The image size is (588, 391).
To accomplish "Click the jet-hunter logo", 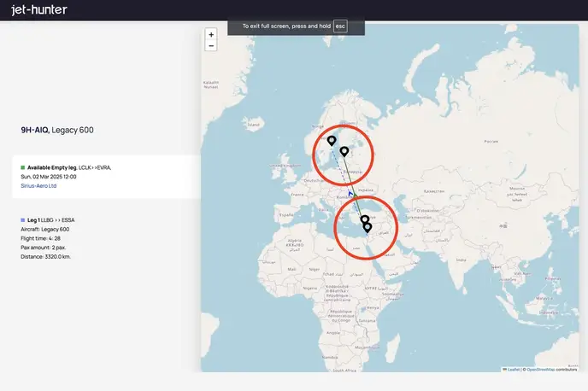I will (x=38, y=10).
